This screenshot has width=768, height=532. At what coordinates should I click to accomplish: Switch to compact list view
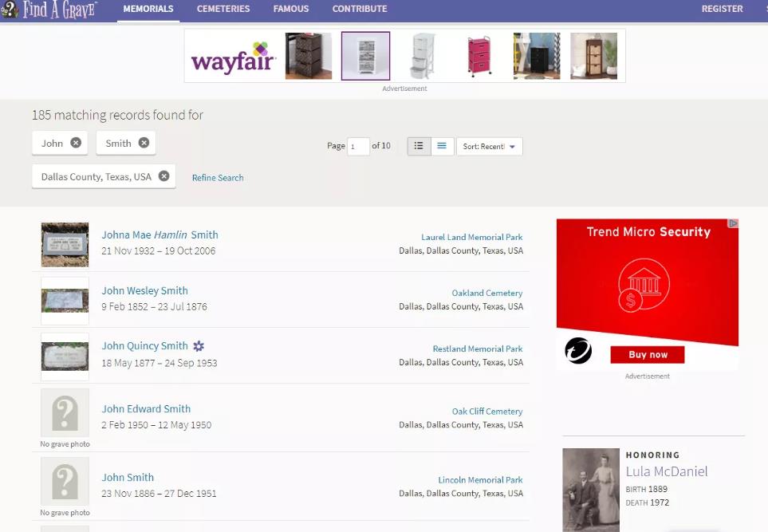442,146
